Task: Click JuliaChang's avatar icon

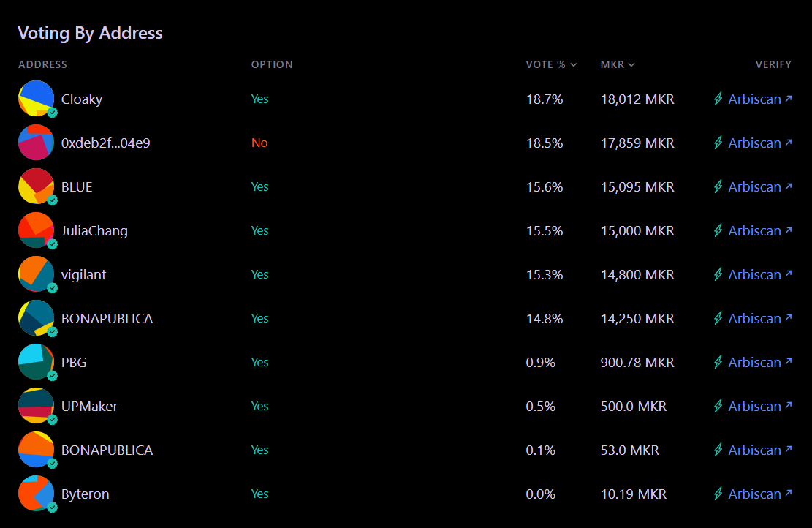Action: 36,230
